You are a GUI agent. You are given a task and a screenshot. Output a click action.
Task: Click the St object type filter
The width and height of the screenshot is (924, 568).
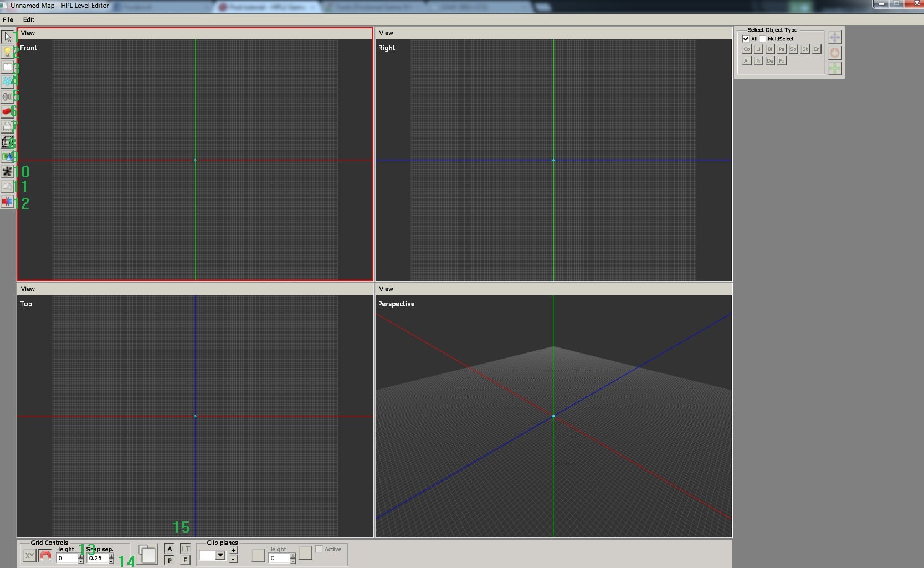[805, 49]
